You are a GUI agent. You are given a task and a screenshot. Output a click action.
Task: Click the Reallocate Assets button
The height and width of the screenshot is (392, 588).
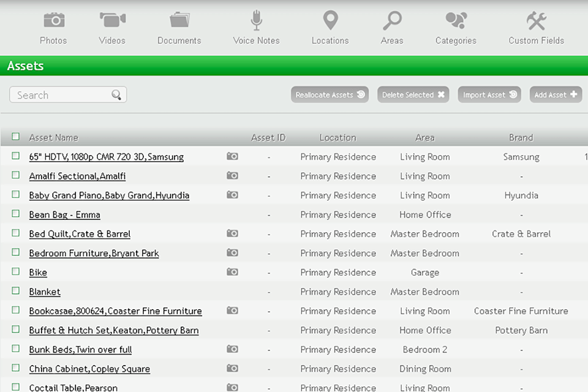click(x=330, y=95)
